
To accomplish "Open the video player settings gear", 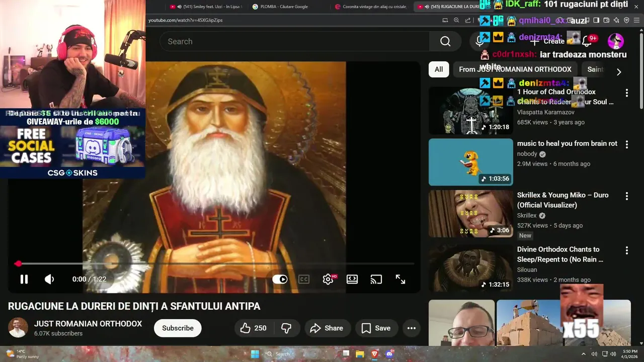I will [328, 279].
